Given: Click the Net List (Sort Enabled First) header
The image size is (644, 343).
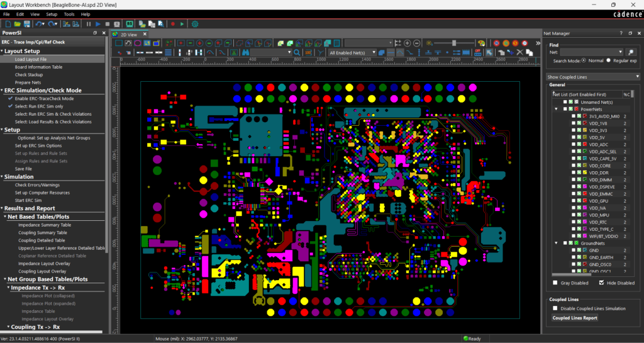Looking at the screenshot, I should (x=587, y=94).
